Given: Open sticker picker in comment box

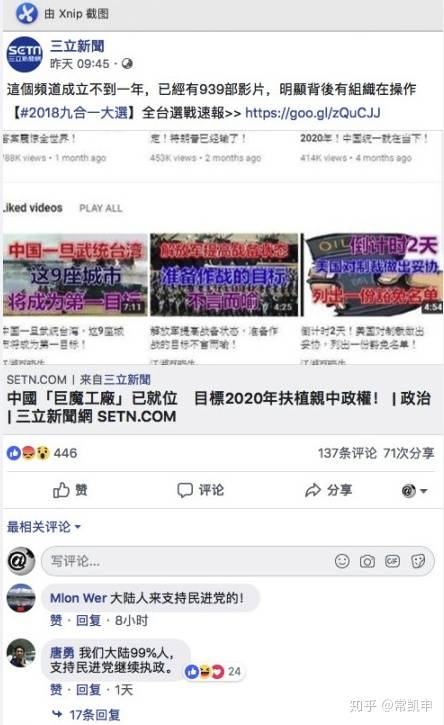Looking at the screenshot, I should point(418,561).
